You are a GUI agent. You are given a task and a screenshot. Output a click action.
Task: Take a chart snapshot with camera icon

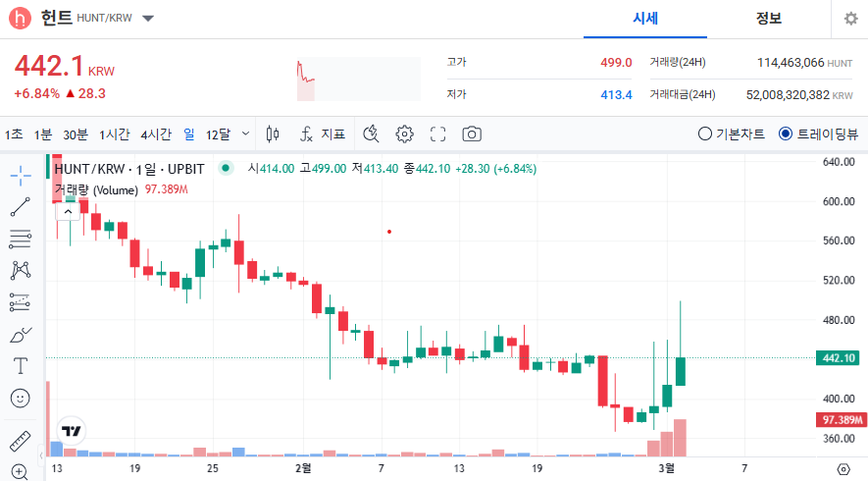pos(472,134)
